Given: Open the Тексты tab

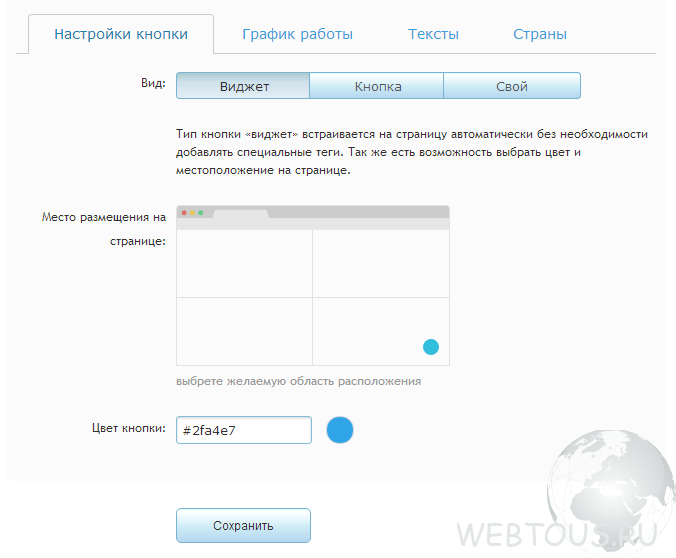Looking at the screenshot, I should tap(433, 34).
